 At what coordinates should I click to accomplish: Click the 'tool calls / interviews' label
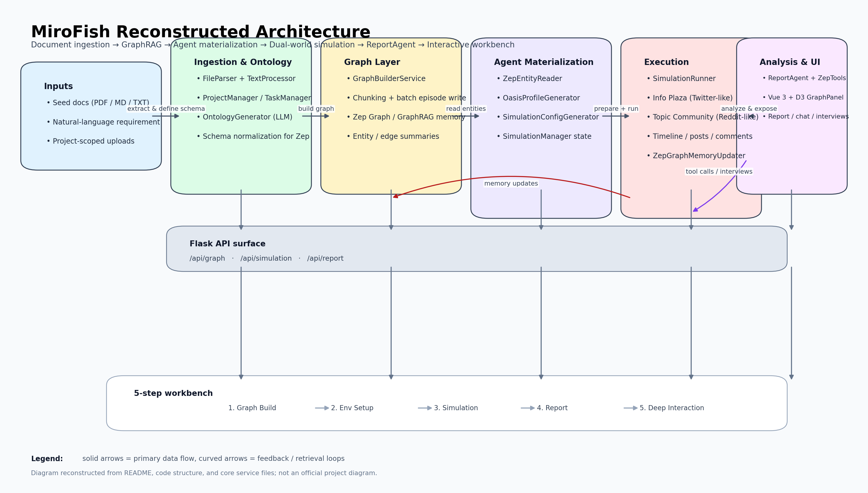point(719,172)
